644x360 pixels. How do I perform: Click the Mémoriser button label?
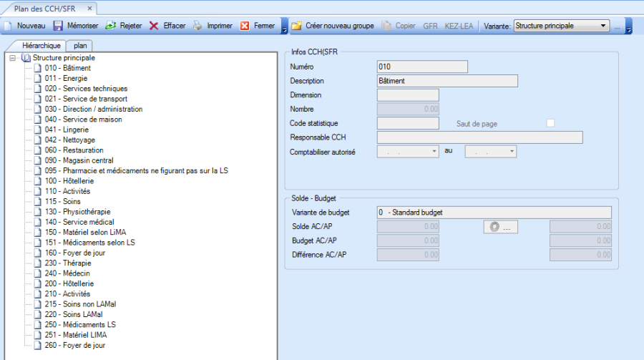point(82,26)
